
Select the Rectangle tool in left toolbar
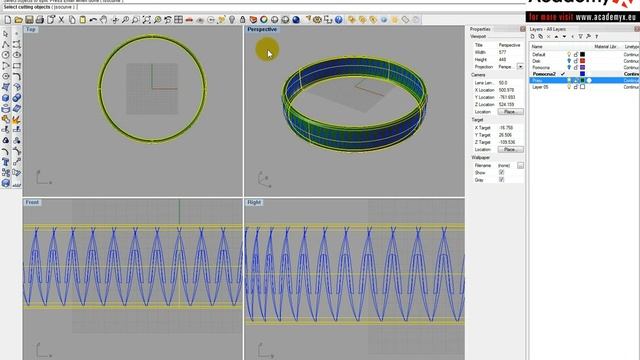16,65
